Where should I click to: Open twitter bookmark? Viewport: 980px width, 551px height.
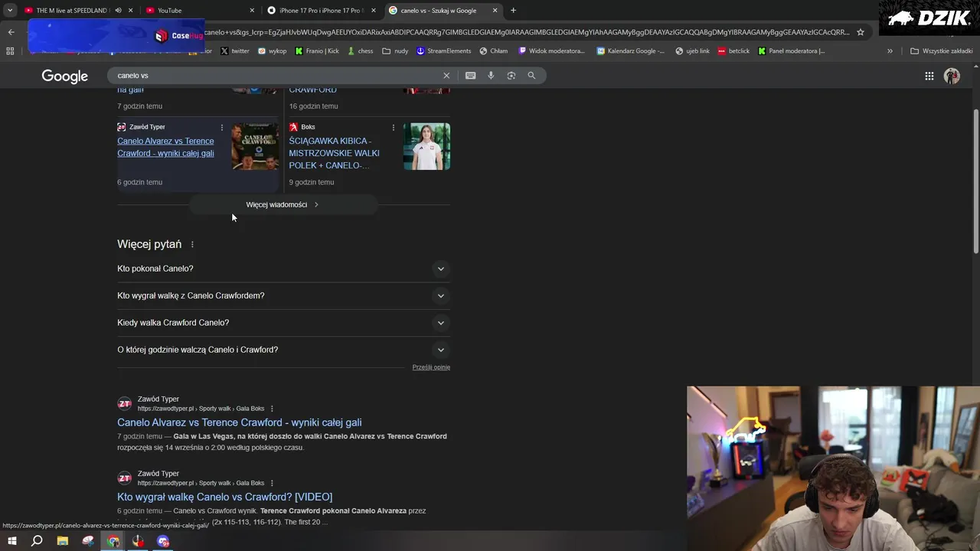pos(235,51)
